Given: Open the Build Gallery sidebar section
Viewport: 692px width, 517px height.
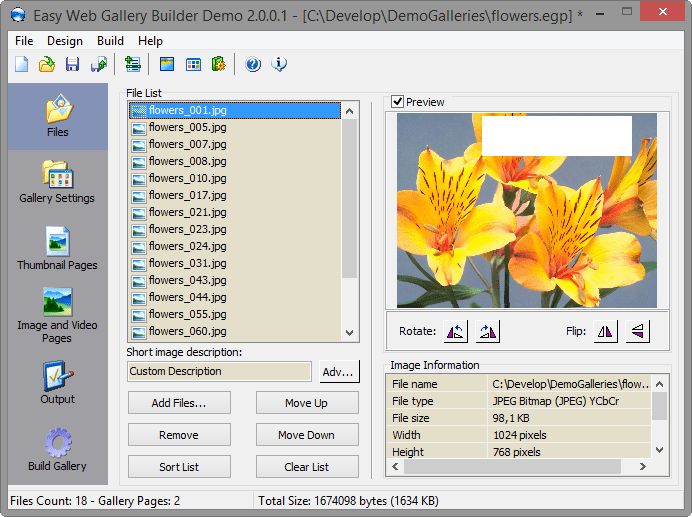Looking at the screenshot, I should click(x=57, y=449).
